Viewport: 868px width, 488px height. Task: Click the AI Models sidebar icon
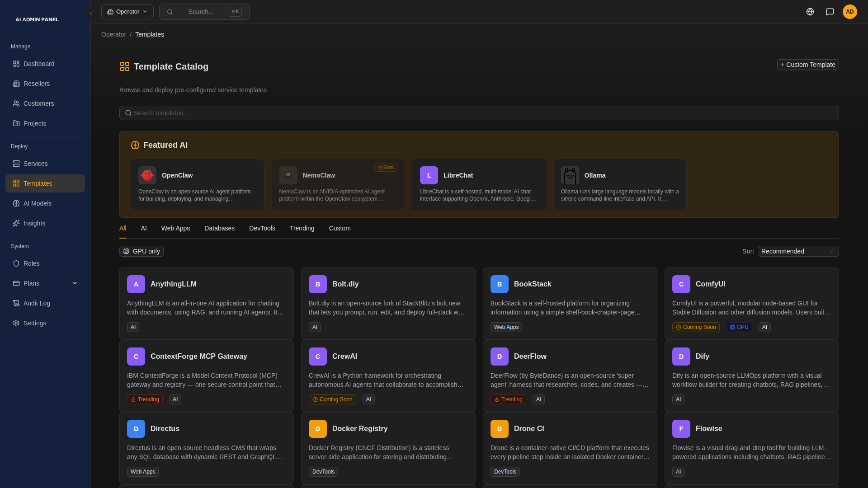[x=16, y=203]
